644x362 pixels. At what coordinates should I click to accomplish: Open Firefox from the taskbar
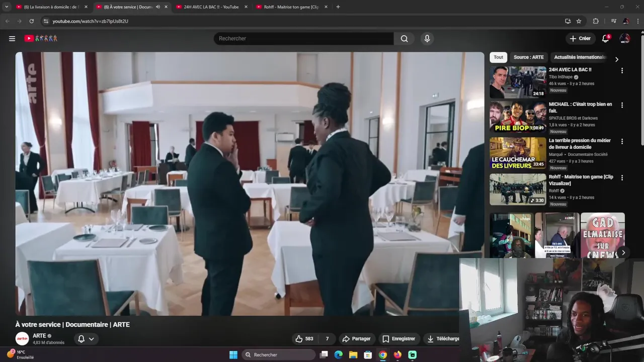click(x=397, y=355)
